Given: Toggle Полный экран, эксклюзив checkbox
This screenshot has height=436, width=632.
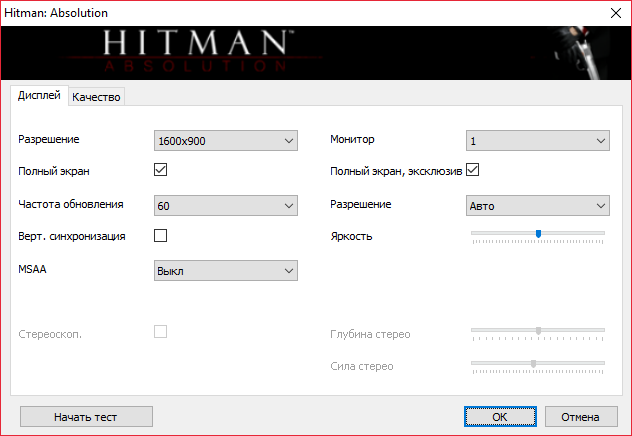Looking at the screenshot, I should tap(472, 170).
